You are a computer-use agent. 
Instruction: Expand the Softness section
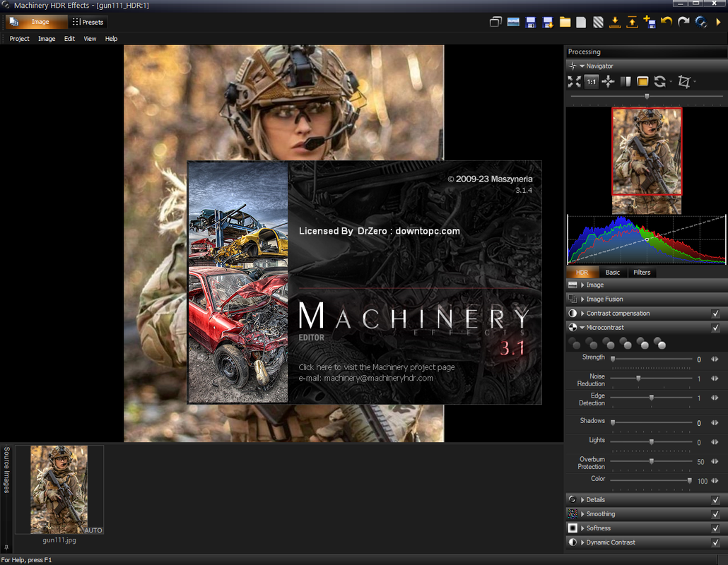pos(582,528)
